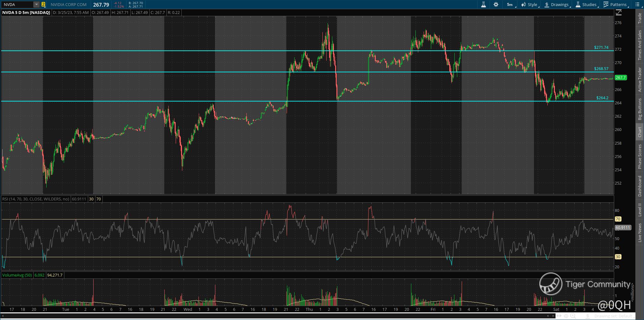Click the NVDA 5 D 5m [NASDAQ] chart title
Screen dimensions: 644x320
click(26, 12)
